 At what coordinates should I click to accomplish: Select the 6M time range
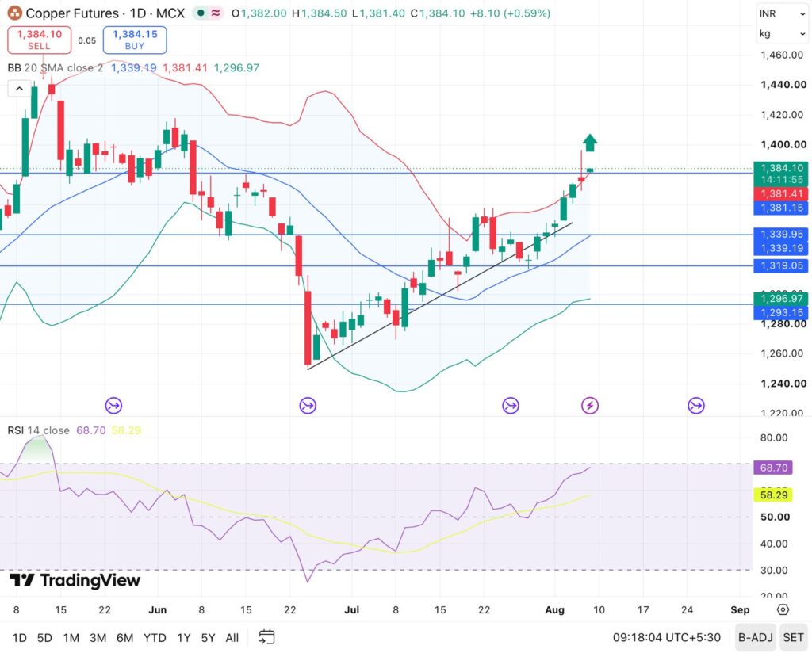pyautogui.click(x=124, y=637)
